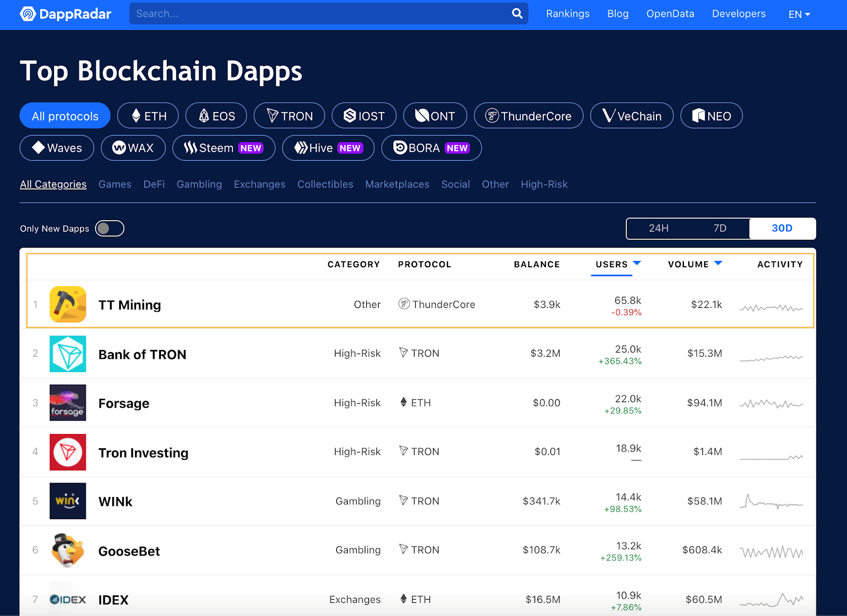Screen dimensions: 847x616
Task: Select the Other category tab
Action: 495,184
